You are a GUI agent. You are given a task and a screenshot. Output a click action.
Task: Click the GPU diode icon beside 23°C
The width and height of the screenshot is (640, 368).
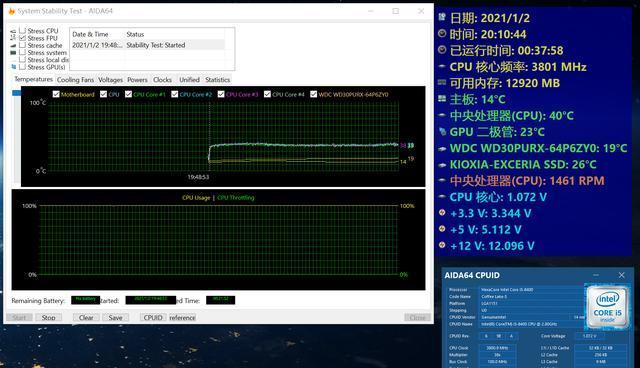(442, 131)
